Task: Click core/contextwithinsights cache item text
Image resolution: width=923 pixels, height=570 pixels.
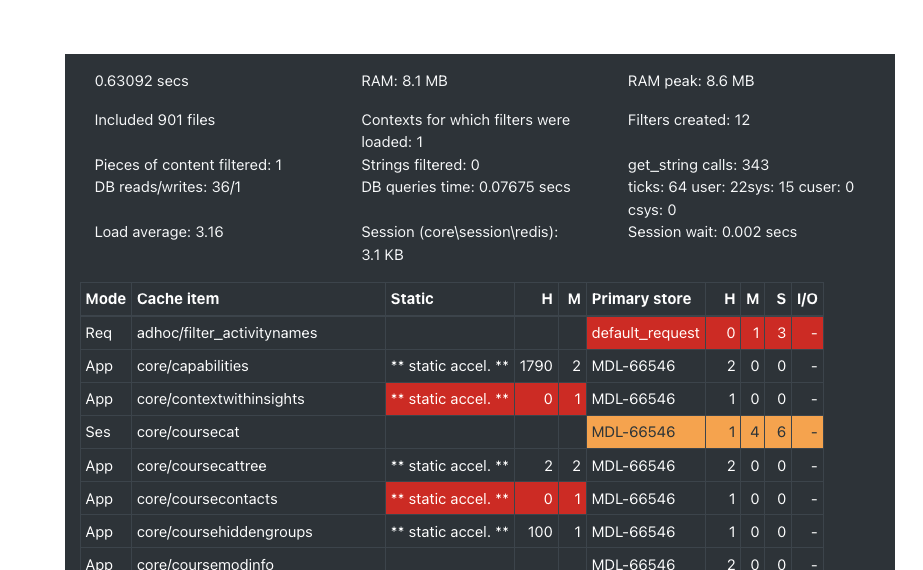Action: (221, 399)
